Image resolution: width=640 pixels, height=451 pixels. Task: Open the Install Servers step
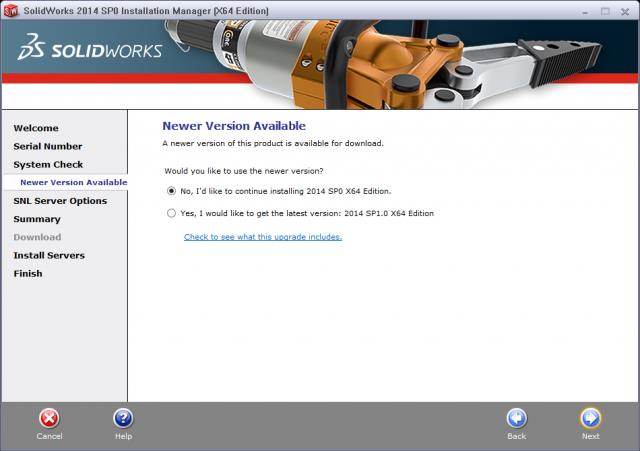coord(49,255)
